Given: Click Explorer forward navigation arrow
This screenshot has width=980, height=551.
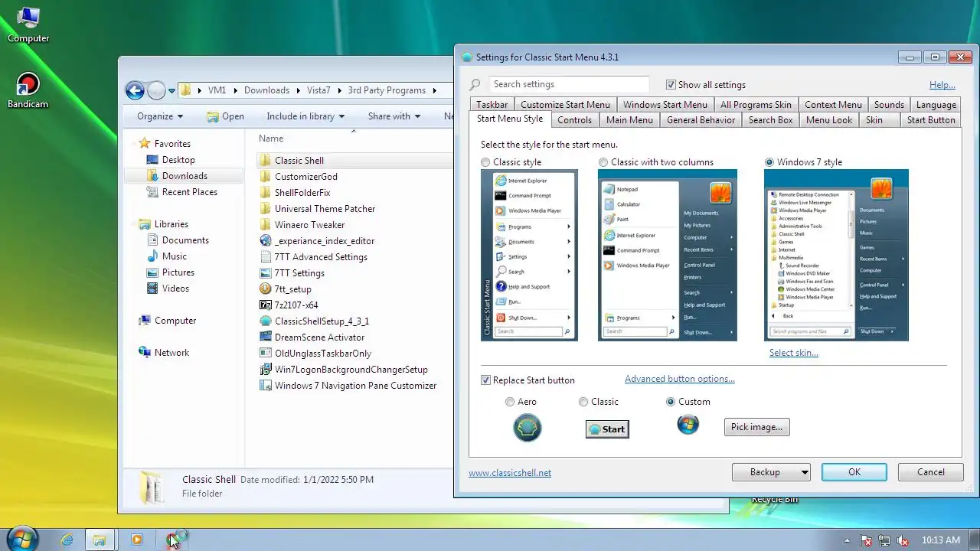Looking at the screenshot, I should (x=156, y=90).
